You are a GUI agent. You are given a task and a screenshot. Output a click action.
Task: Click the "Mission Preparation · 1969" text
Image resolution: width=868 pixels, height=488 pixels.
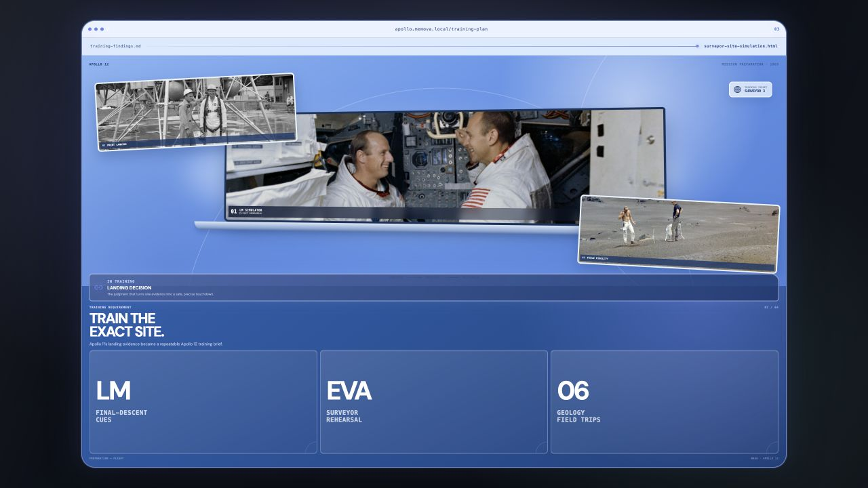click(750, 64)
